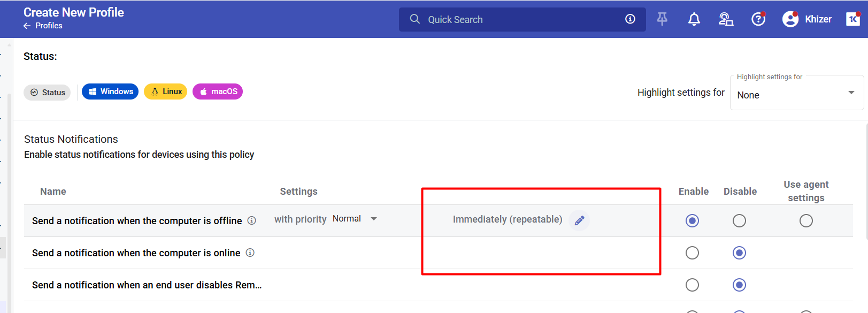Choose Use agent settings for offline notification

pos(806,220)
